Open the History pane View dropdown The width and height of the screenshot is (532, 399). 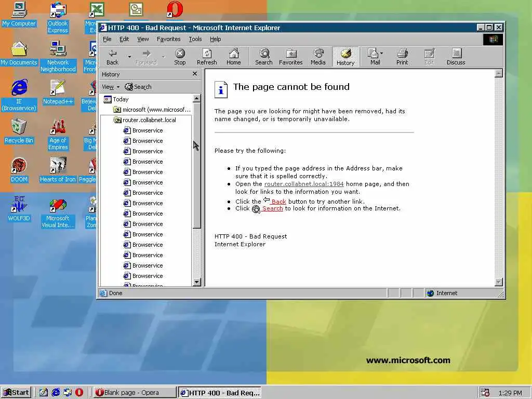point(111,87)
